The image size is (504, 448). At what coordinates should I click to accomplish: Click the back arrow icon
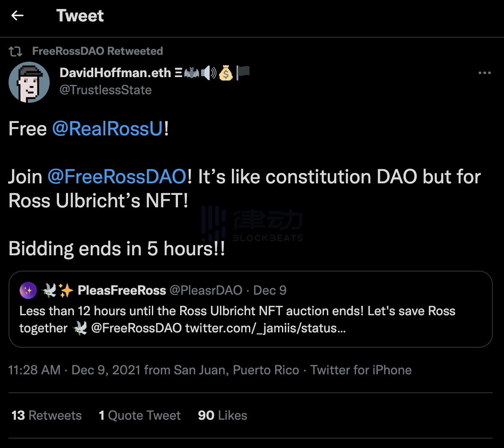18,16
